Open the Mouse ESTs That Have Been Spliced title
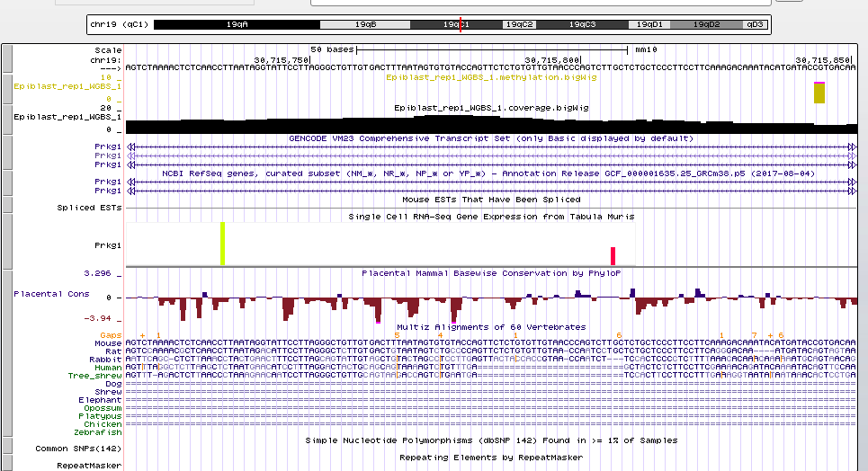This screenshot has height=471, width=868. [491, 200]
